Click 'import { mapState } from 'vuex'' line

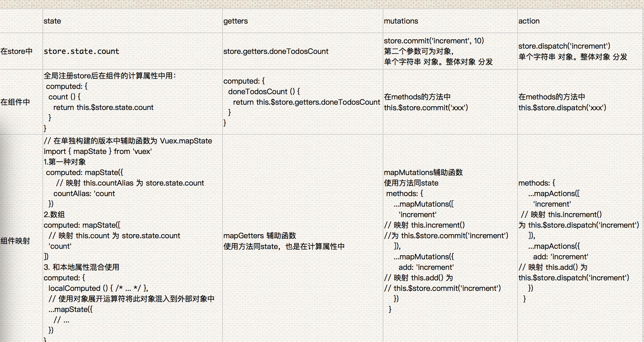(x=98, y=151)
